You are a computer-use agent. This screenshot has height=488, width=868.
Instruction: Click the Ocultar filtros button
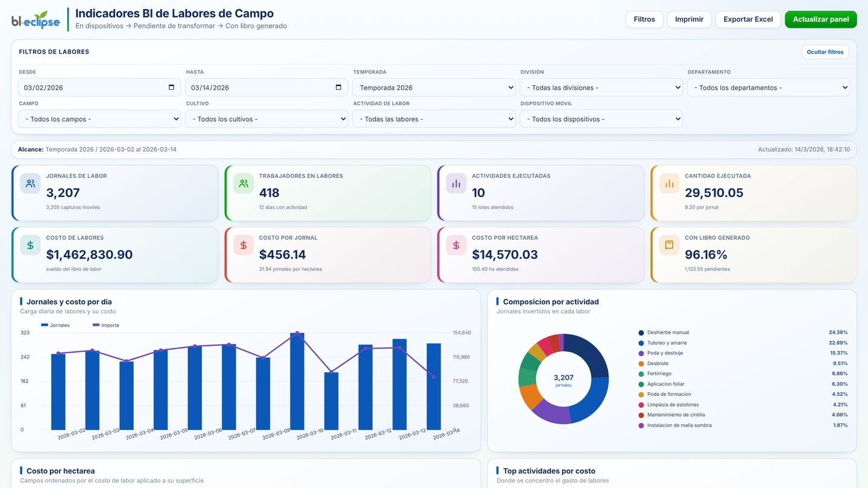[825, 52]
